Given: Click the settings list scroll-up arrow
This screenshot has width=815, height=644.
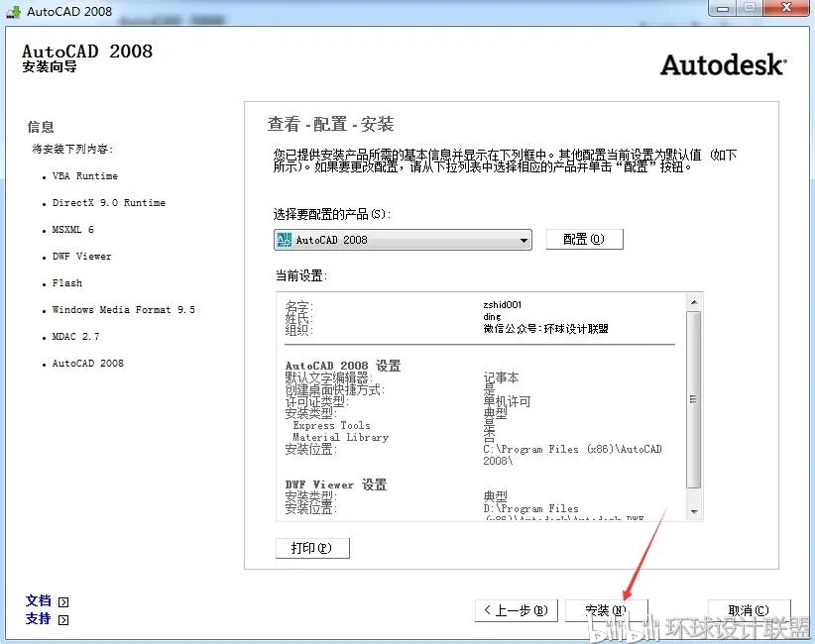Looking at the screenshot, I should point(694,302).
